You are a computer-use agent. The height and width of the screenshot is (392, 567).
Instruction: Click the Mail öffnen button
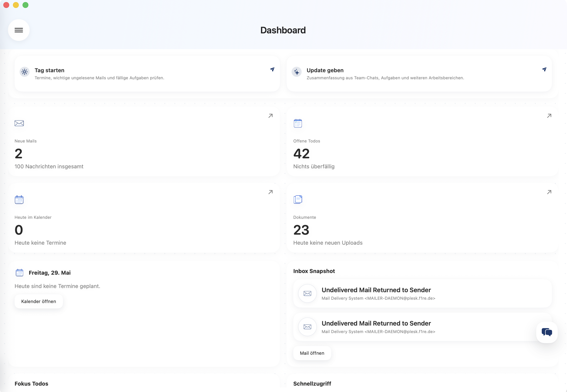312,353
